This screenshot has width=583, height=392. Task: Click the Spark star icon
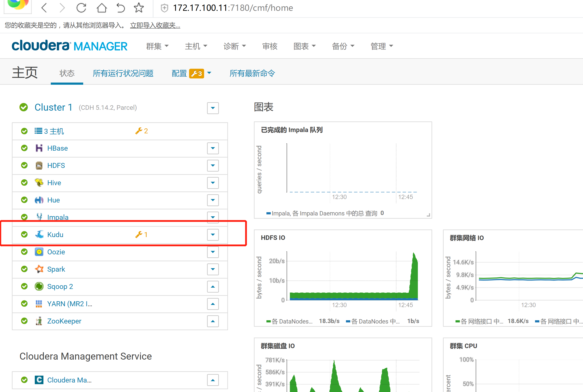click(x=39, y=269)
